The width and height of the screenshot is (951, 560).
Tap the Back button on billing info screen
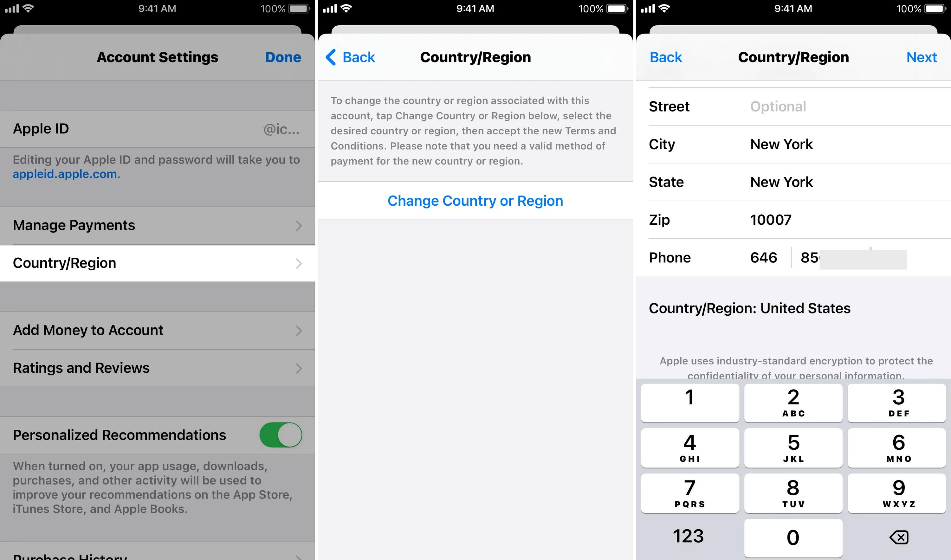(x=668, y=57)
